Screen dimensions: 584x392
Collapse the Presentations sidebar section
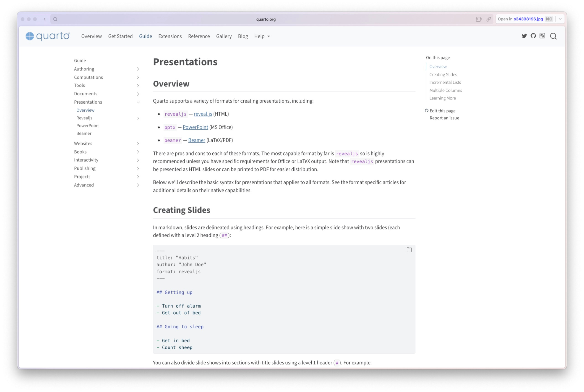tap(138, 102)
